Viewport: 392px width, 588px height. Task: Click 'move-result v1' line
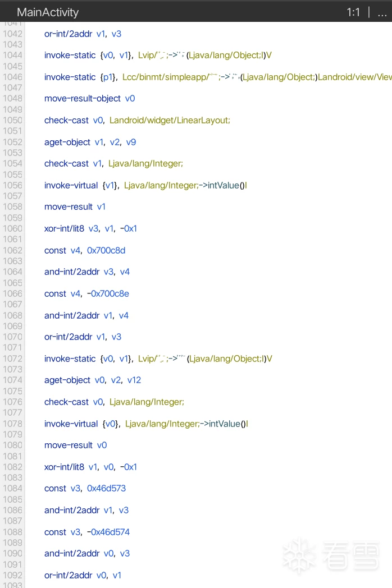(x=75, y=206)
